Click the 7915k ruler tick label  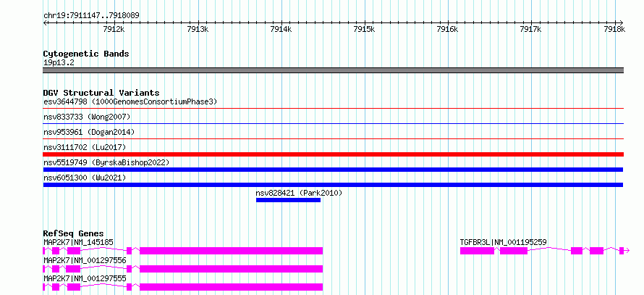[x=364, y=29]
